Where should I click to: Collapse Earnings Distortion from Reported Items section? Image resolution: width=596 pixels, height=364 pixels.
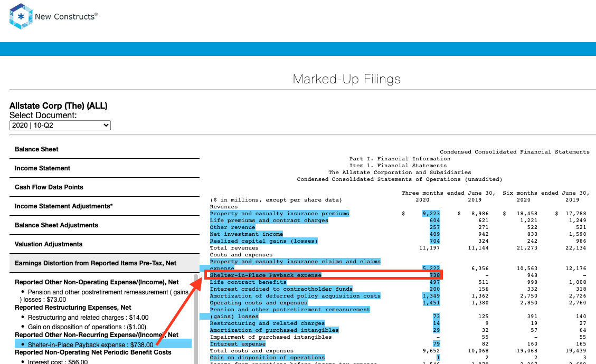point(105,263)
